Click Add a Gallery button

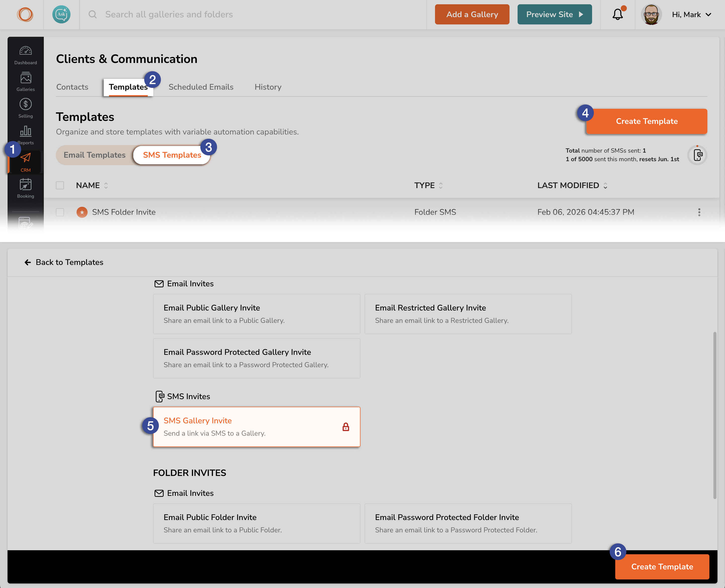click(x=472, y=15)
